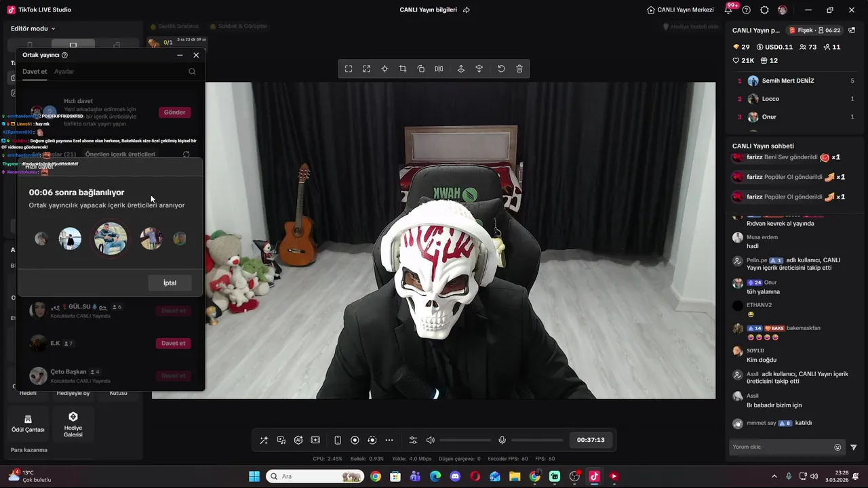Mute the speaker volume icon
Screen dimensions: 868x488
point(430,440)
